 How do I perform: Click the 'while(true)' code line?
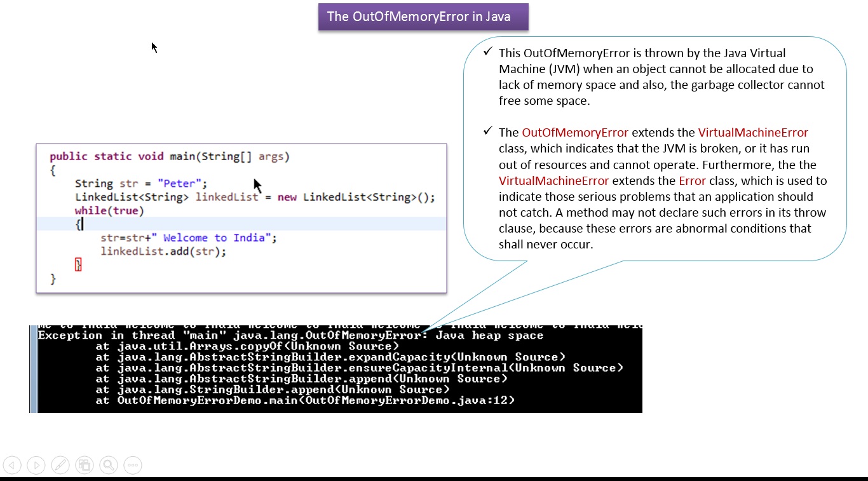[x=109, y=210]
